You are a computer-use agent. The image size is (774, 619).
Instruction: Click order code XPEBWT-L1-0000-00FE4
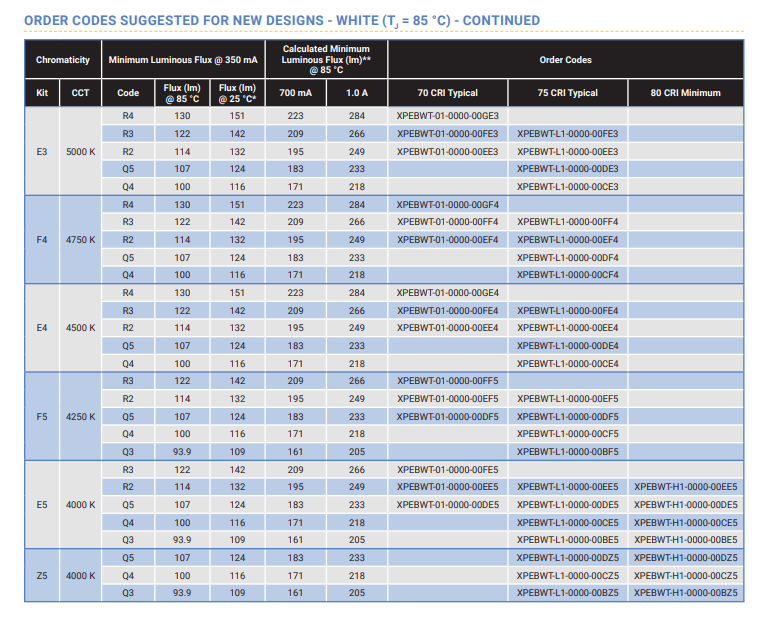click(568, 310)
